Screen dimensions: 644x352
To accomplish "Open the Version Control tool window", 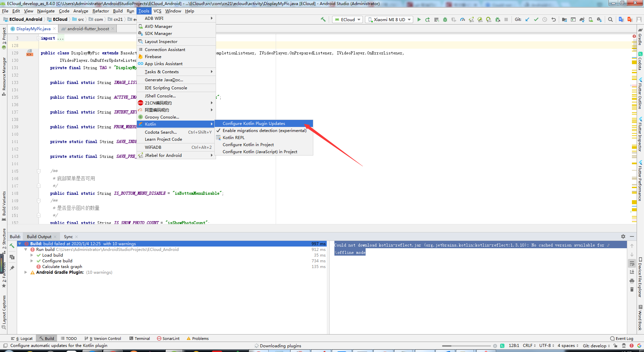I will pyautogui.click(x=103, y=339).
